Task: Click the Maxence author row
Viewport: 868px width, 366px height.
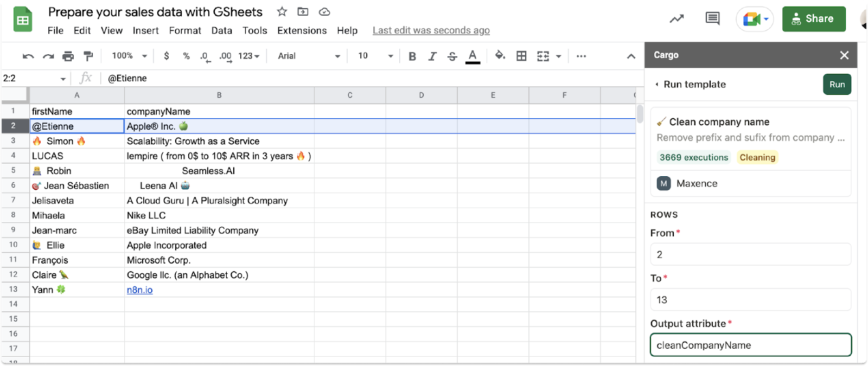Action: [751, 183]
